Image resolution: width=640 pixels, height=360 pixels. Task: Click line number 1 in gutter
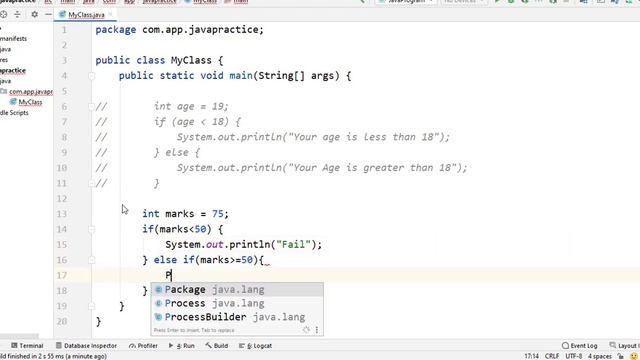[64, 30]
